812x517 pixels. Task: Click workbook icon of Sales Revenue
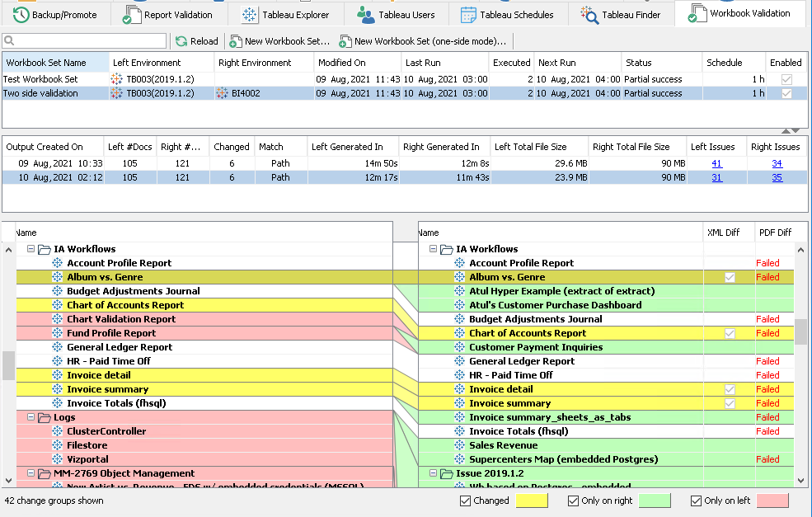coord(460,445)
